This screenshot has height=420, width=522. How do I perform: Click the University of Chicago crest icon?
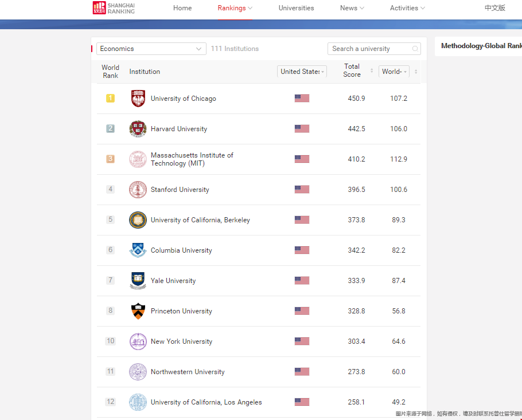(x=138, y=99)
